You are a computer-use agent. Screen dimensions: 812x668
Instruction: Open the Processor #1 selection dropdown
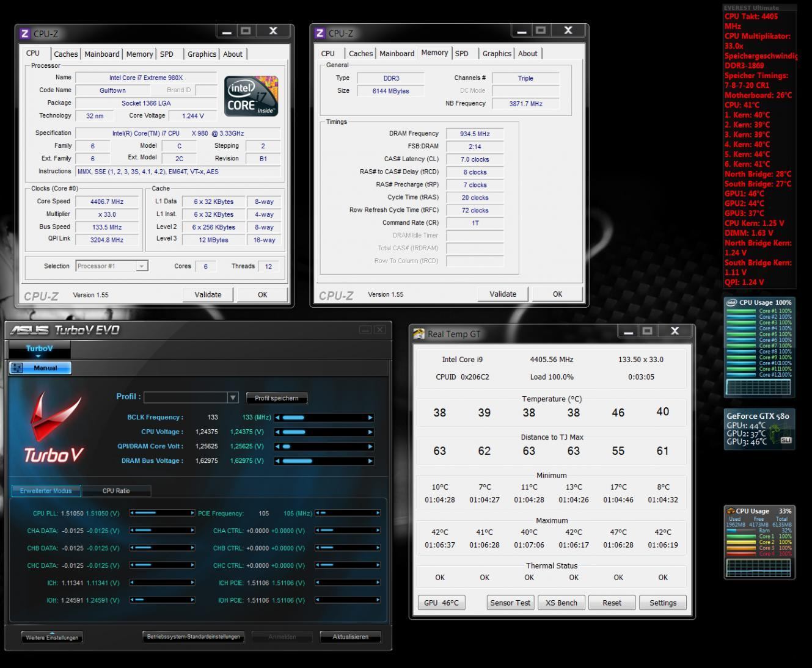(142, 266)
